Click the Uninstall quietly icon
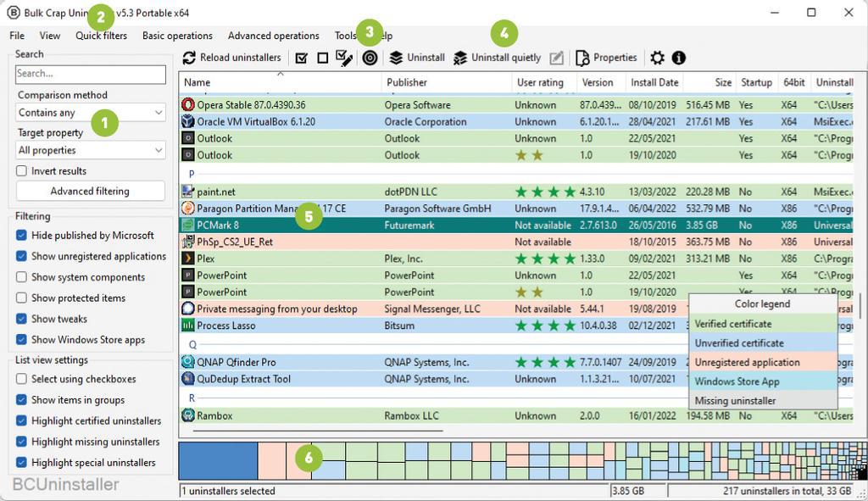The width and height of the screenshot is (868, 501). 460,58
